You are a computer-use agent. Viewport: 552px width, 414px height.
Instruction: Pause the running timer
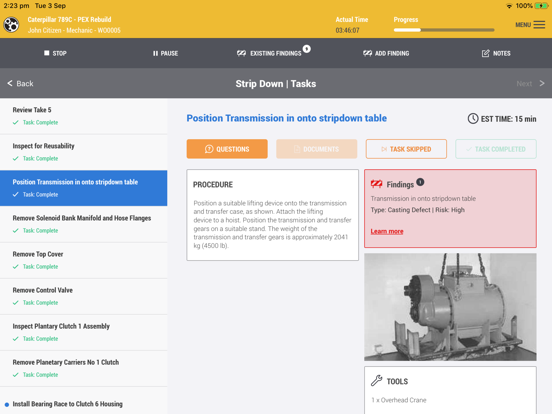(x=165, y=53)
